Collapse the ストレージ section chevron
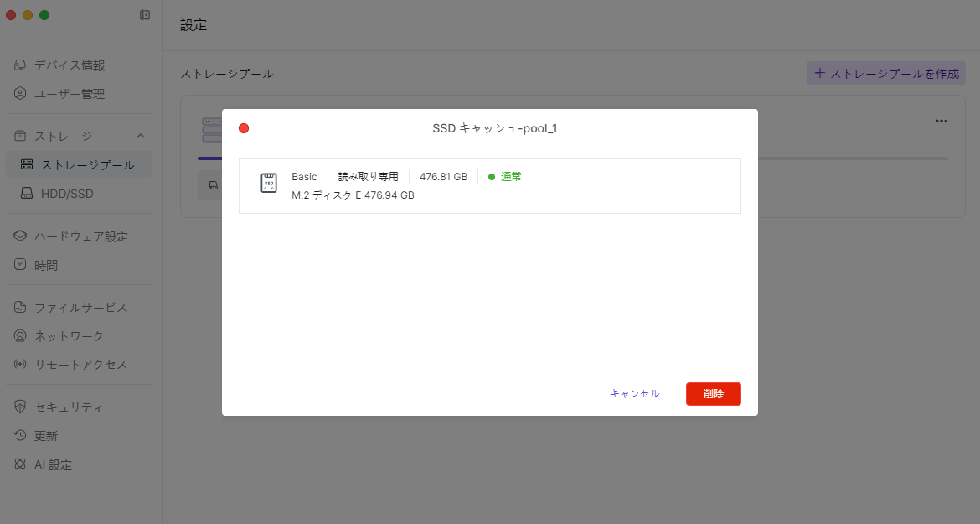This screenshot has height=524, width=980. pyautogui.click(x=141, y=136)
